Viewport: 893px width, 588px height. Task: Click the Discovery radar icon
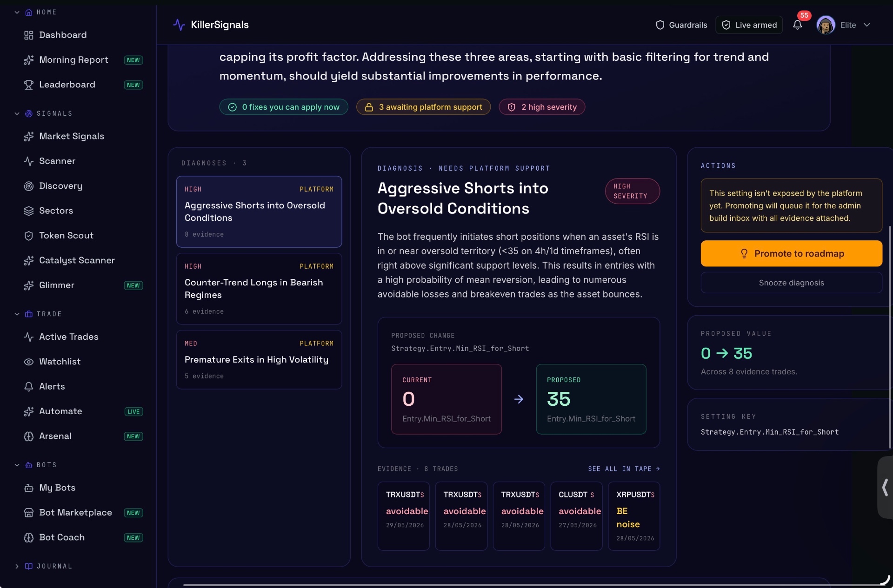[x=29, y=186]
